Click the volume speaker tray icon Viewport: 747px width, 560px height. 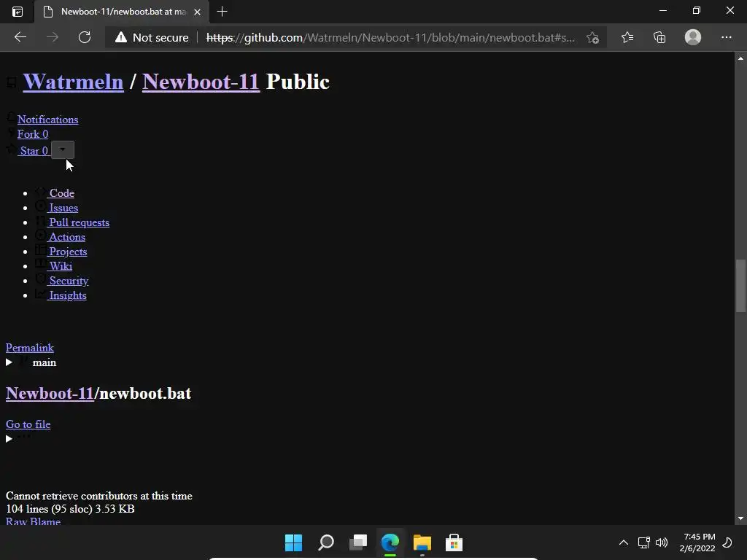click(x=662, y=542)
